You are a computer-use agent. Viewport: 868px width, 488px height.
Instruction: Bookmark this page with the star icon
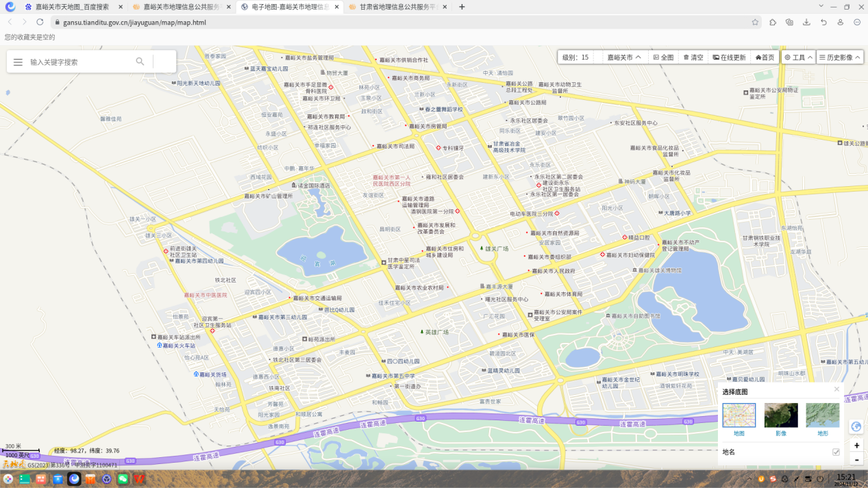(x=755, y=23)
